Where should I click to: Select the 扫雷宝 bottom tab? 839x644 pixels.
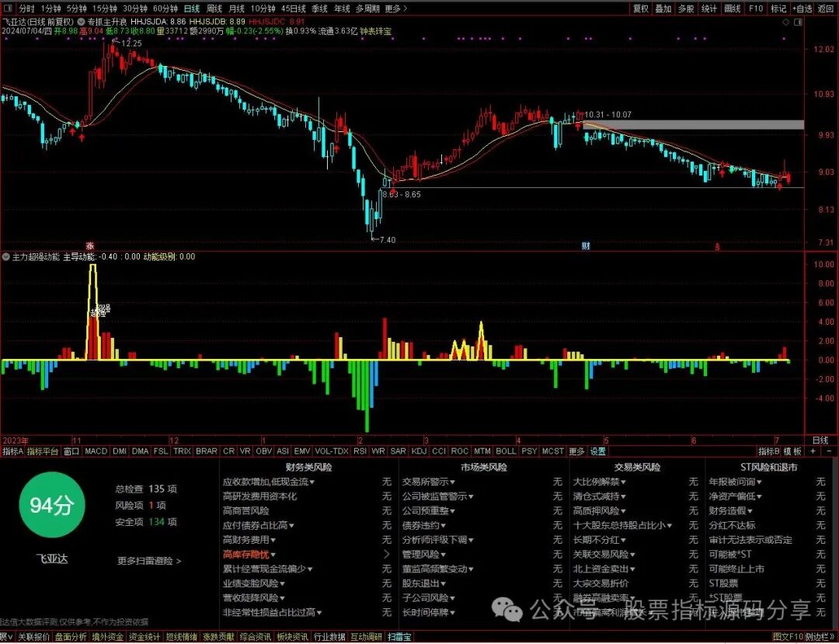[399, 637]
